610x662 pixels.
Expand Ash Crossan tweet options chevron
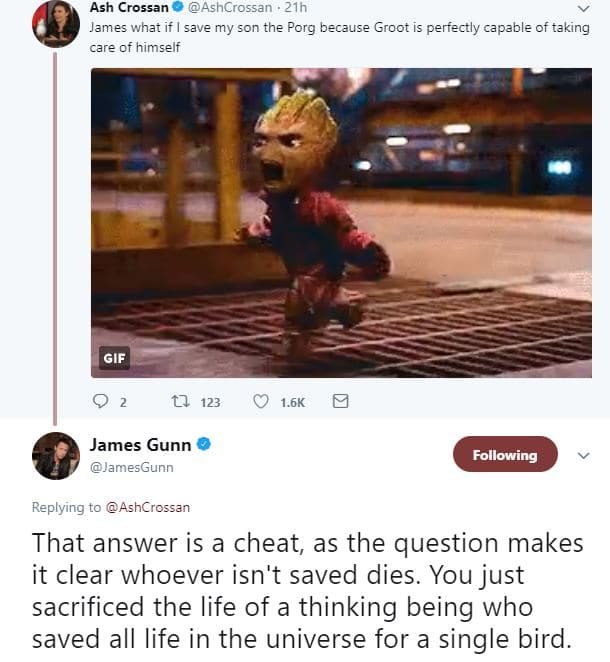click(x=583, y=8)
